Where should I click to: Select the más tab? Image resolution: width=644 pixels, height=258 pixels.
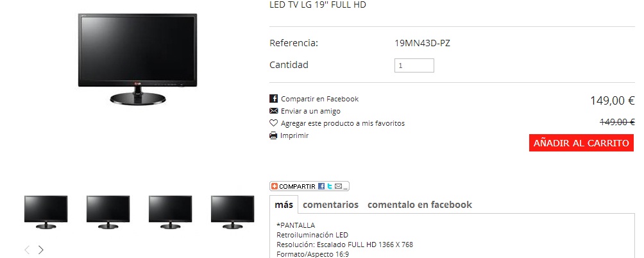pyautogui.click(x=284, y=205)
